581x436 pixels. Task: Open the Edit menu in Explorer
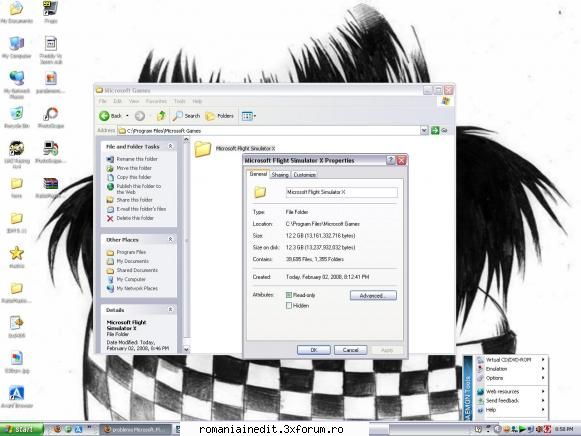click(x=117, y=101)
